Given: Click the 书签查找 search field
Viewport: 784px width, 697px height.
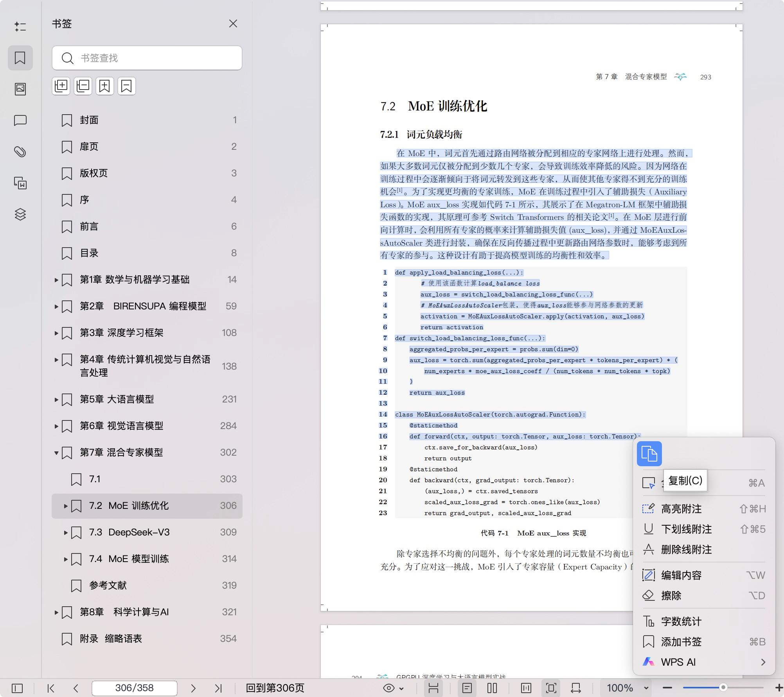Looking at the screenshot, I should 147,58.
